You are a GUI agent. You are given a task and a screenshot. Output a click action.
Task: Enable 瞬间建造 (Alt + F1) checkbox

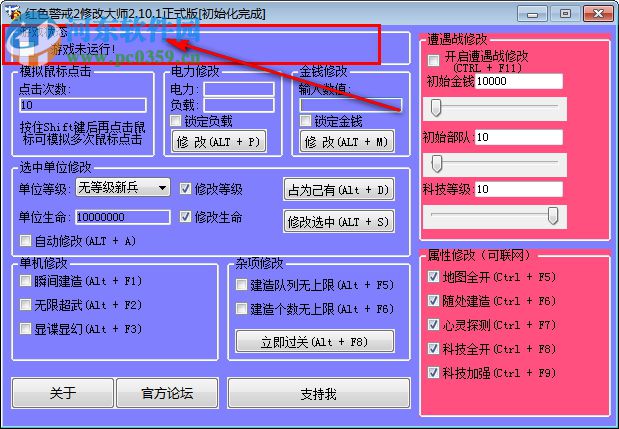pyautogui.click(x=26, y=281)
